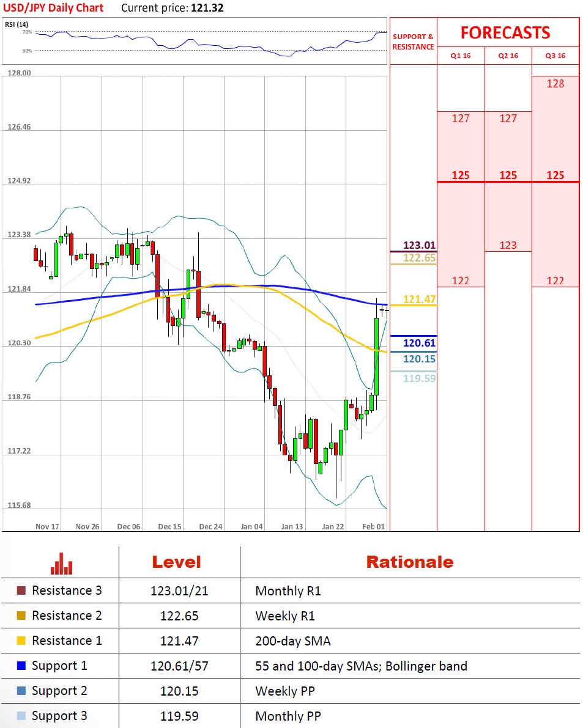Click the 124.92 price axis label

tap(19, 180)
